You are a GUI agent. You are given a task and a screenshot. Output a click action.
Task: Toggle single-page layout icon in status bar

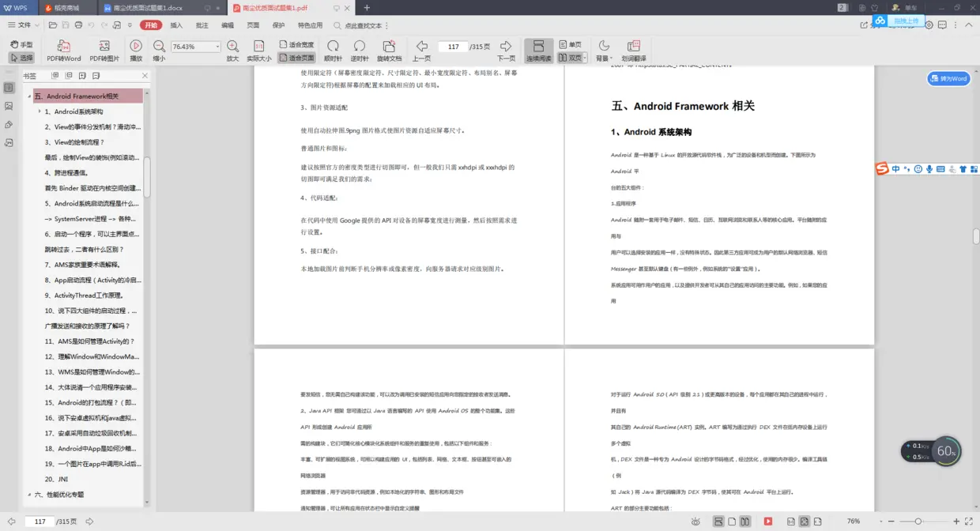[732, 522]
